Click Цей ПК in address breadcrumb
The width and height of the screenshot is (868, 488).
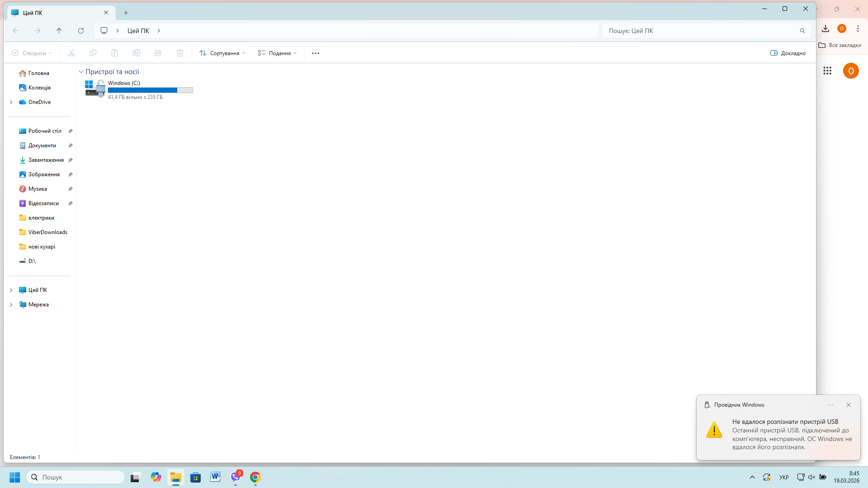coord(138,31)
